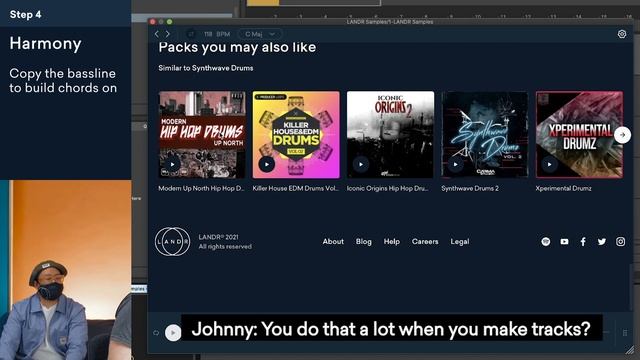
Task: Open the Legal footer link
Action: tap(460, 242)
